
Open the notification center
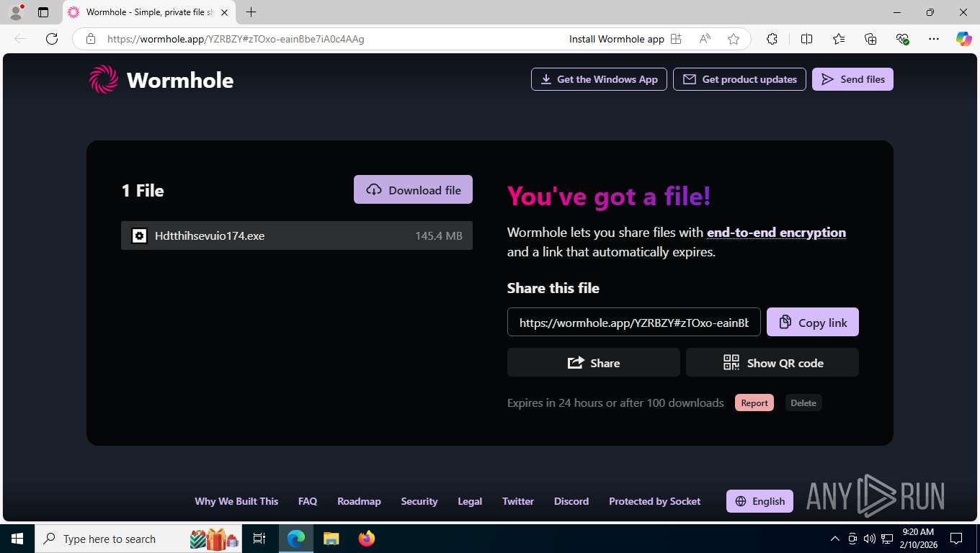(x=956, y=539)
